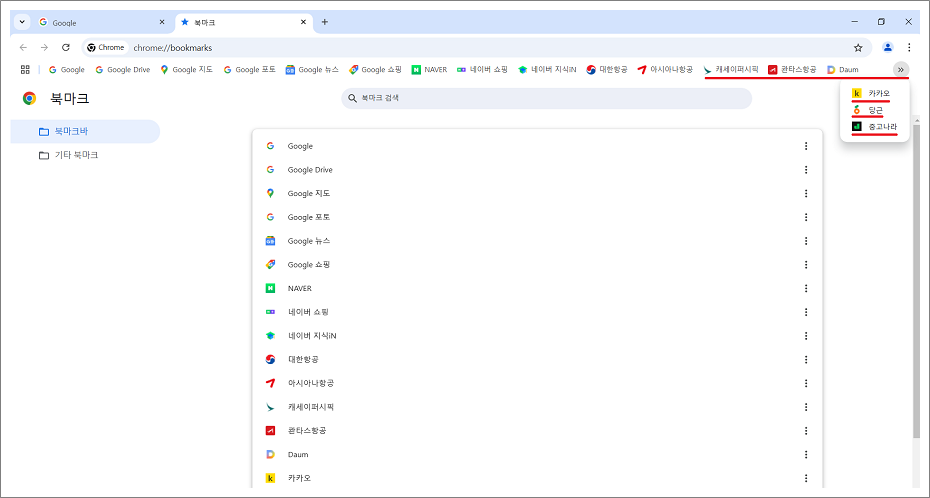The width and height of the screenshot is (930, 498).
Task: Go back with the back arrow
Action: point(23,47)
